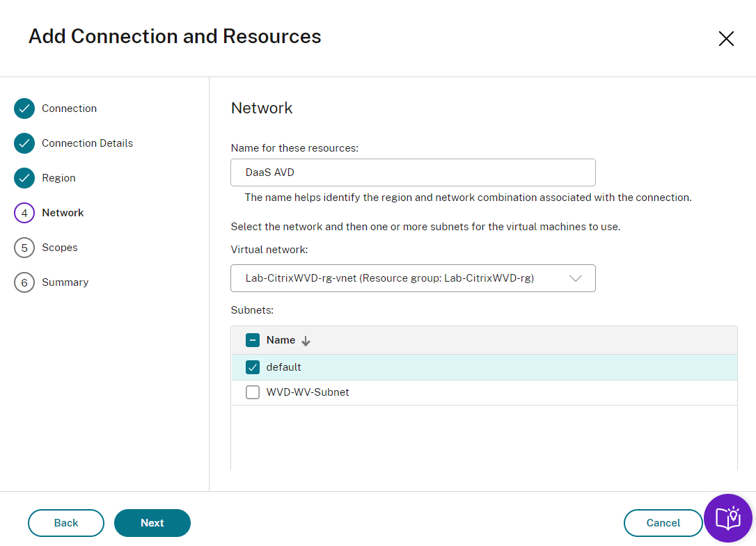
Task: Click the Back button
Action: click(x=66, y=523)
